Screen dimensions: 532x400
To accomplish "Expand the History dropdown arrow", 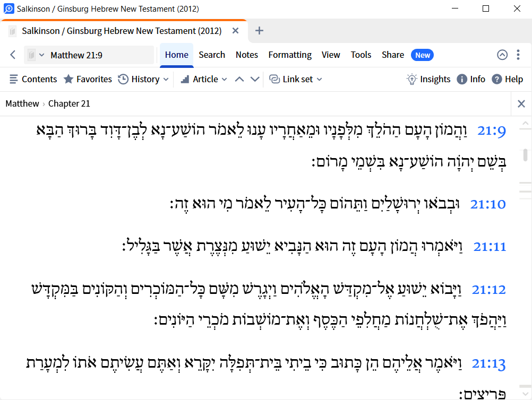I will point(166,80).
